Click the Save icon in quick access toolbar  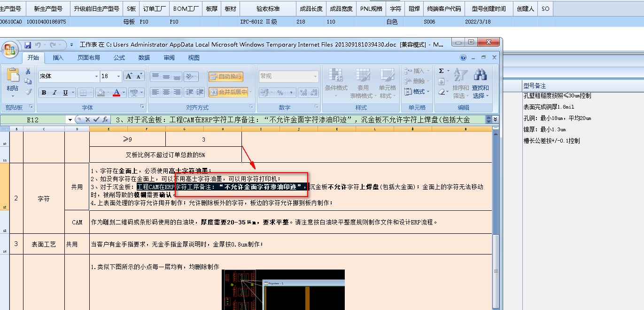tap(28, 45)
